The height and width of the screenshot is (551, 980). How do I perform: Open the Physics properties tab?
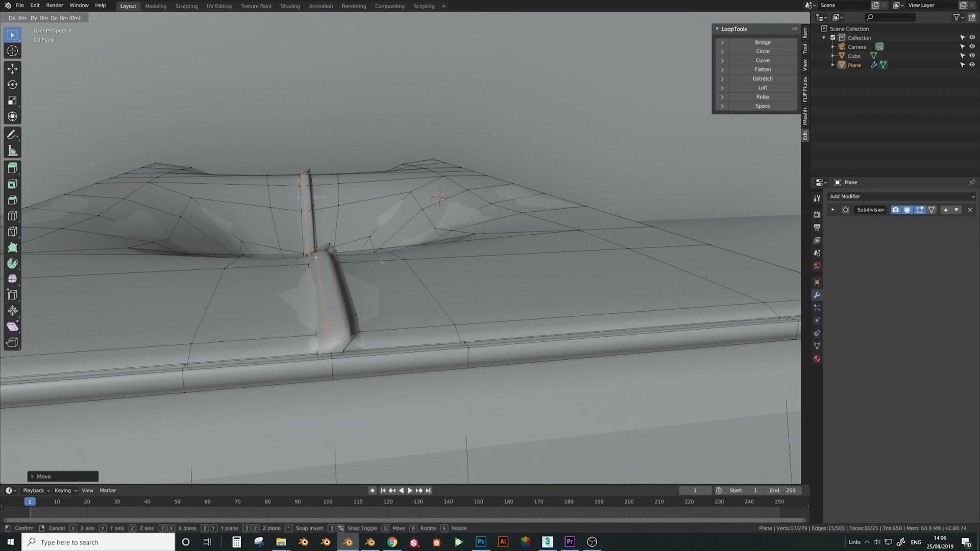coord(817,320)
